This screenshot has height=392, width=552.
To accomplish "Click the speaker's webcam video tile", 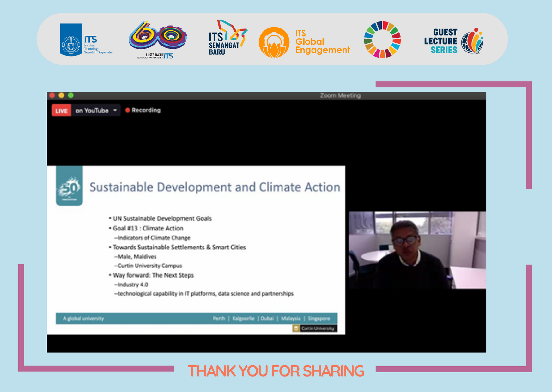I will (417, 250).
